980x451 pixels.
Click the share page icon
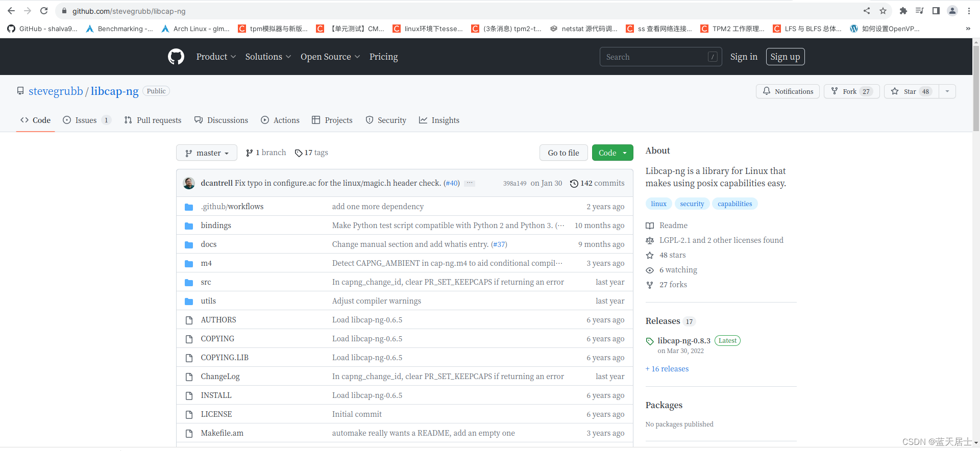coord(867,11)
